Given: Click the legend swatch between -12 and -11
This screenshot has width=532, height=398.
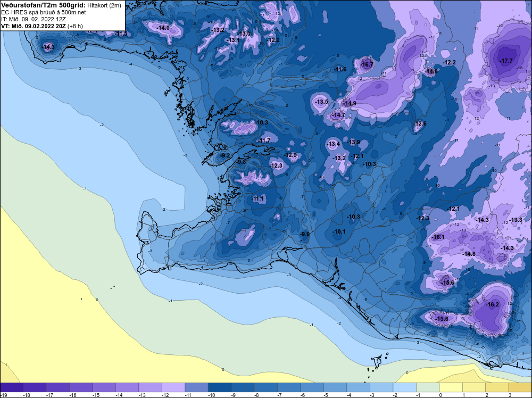Looking at the screenshot, I should click(173, 387).
